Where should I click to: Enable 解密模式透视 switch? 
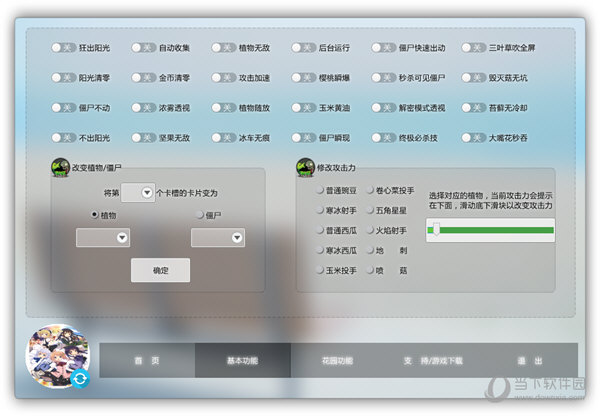384,108
